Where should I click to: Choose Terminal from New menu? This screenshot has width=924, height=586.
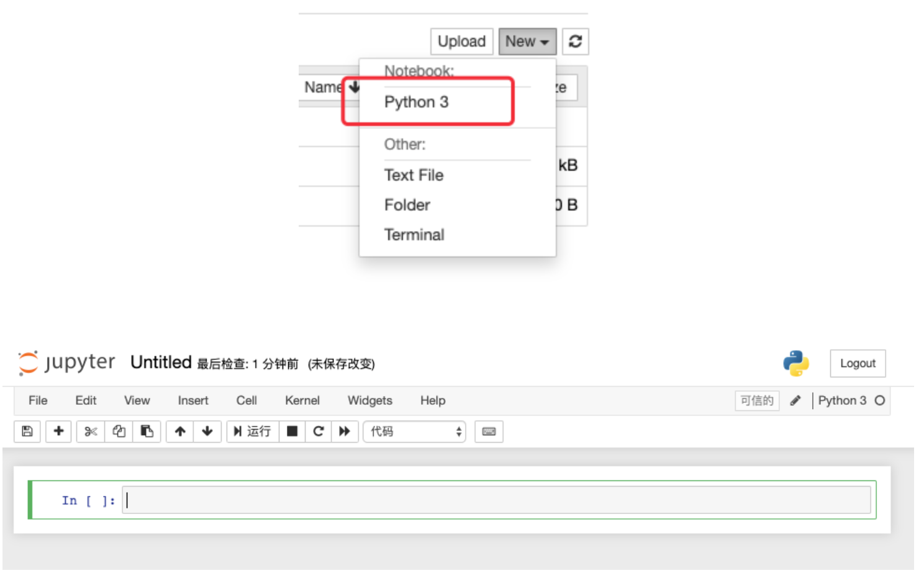point(414,235)
